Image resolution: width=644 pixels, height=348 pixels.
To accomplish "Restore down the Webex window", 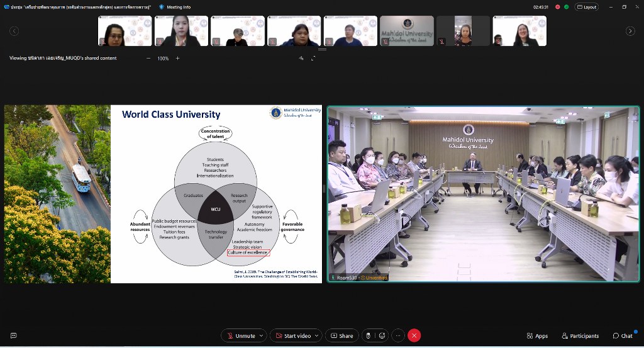I will (x=624, y=7).
